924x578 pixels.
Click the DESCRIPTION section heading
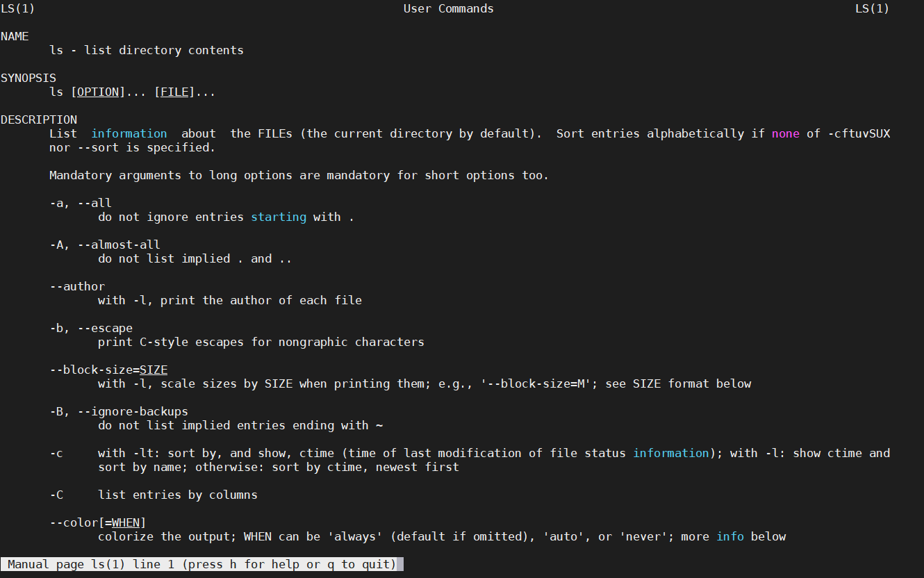pyautogui.click(x=39, y=119)
